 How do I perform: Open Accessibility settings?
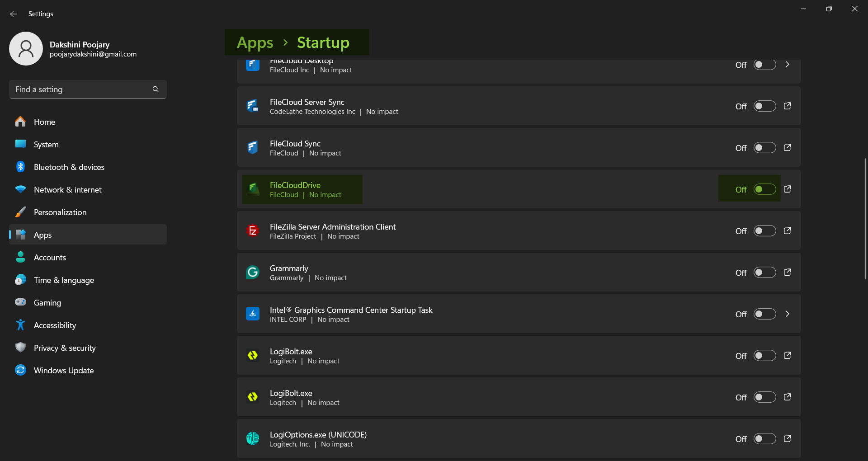tap(88, 325)
